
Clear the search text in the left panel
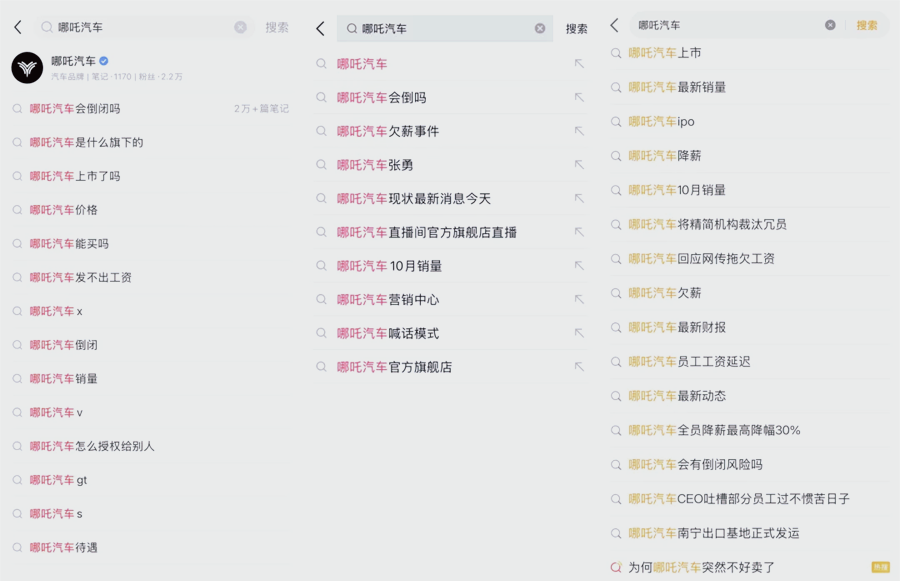click(240, 27)
